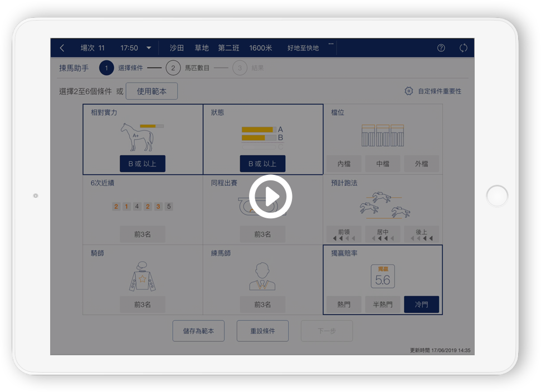The width and height of the screenshot is (541, 392).
Task: Toggle 冷門 in the 獨贏賠率 card
Action: tap(421, 305)
